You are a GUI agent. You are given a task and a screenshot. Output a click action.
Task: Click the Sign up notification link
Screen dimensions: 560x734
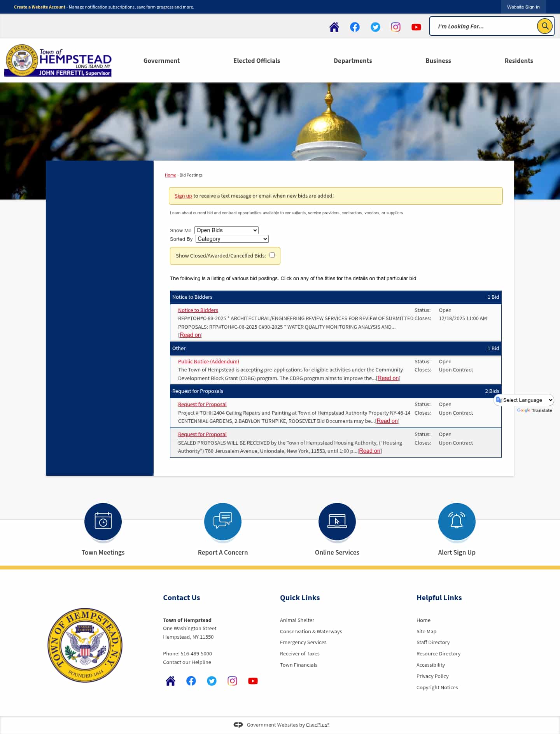point(183,196)
